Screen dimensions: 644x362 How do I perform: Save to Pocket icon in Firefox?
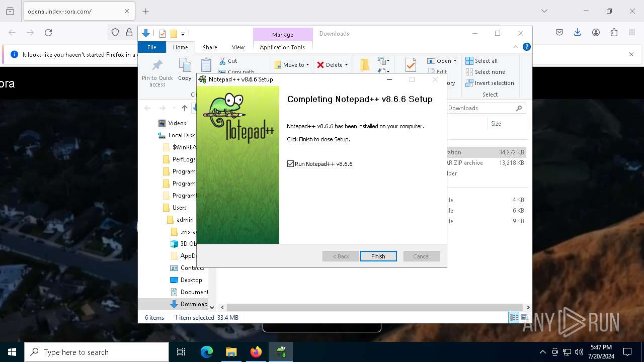tap(559, 33)
